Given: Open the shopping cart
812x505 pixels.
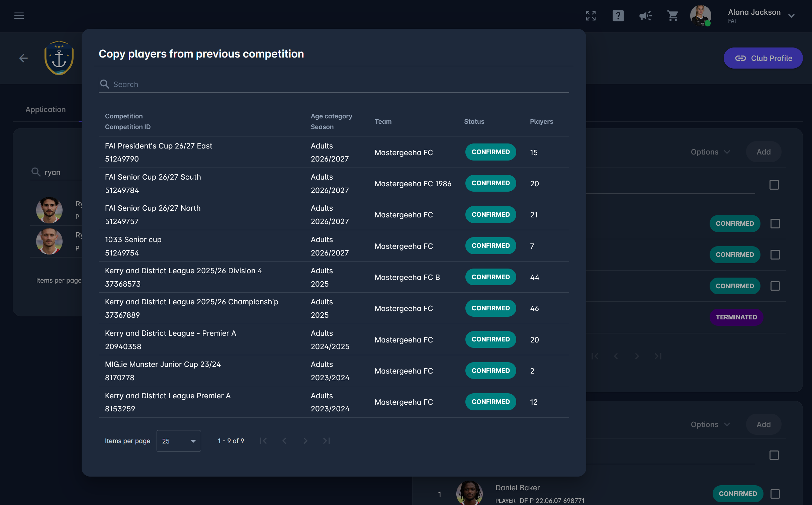Looking at the screenshot, I should 672,16.
